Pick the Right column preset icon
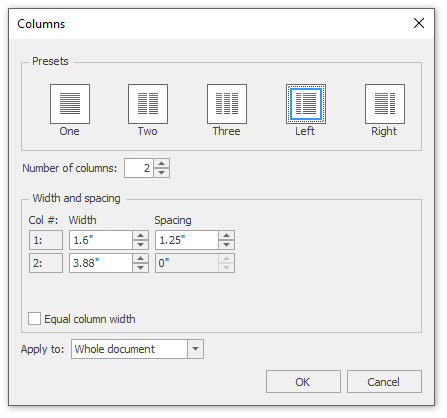447x418 pixels. point(385,104)
